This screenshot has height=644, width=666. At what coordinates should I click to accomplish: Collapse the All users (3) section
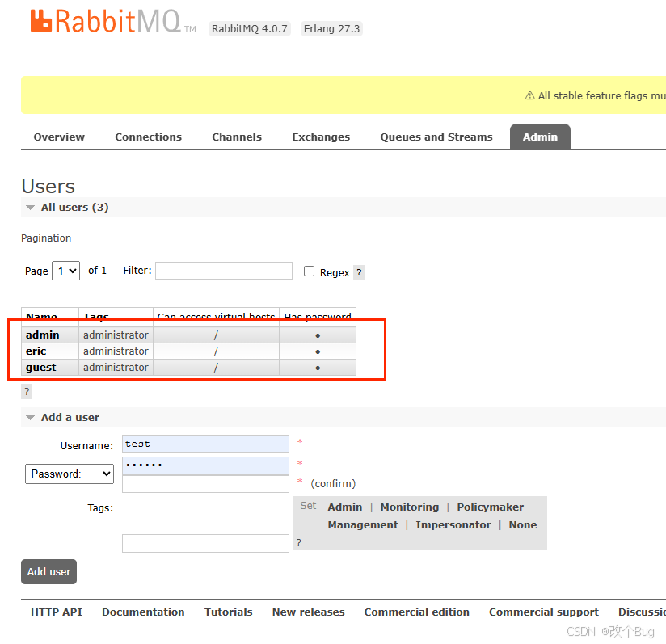(x=29, y=207)
